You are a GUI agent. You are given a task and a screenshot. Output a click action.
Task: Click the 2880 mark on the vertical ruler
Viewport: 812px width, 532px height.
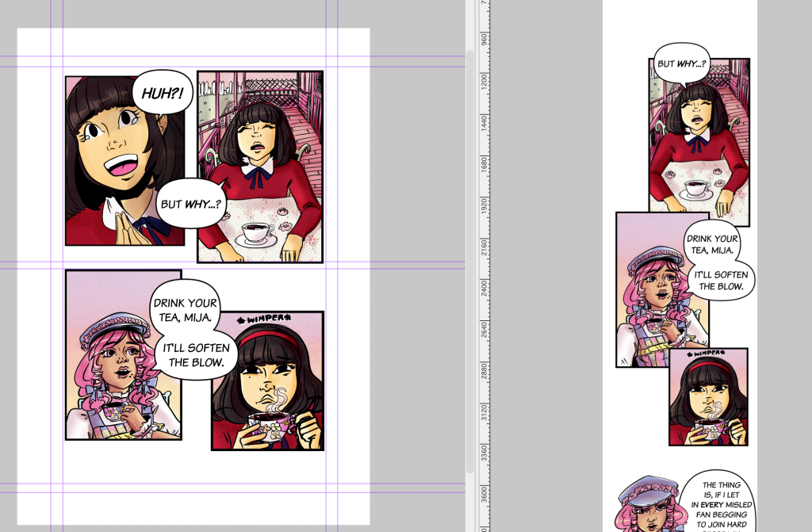(x=484, y=371)
